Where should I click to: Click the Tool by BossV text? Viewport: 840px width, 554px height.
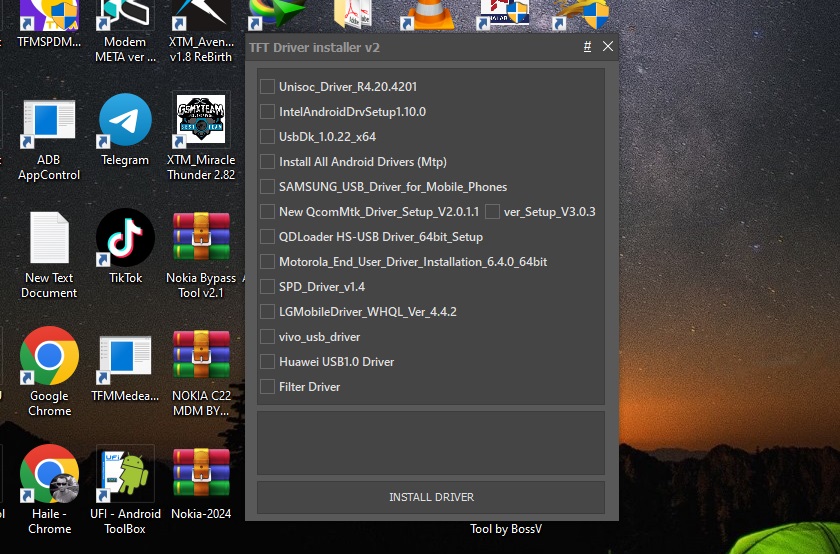point(506,529)
